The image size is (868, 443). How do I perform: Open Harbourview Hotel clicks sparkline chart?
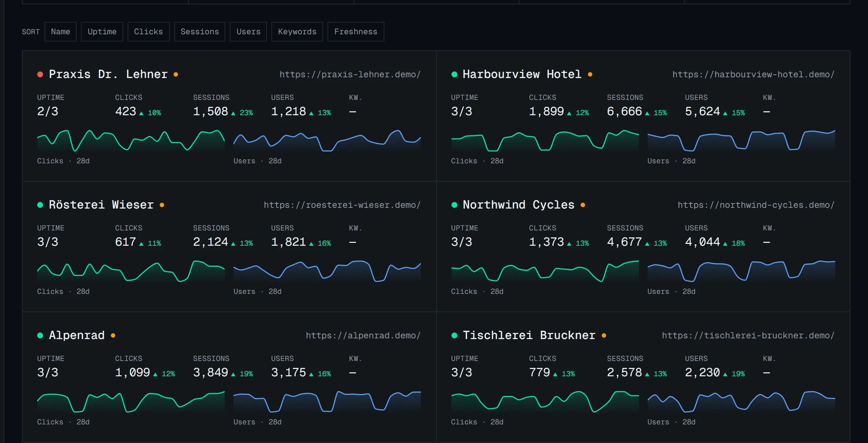tap(545, 140)
